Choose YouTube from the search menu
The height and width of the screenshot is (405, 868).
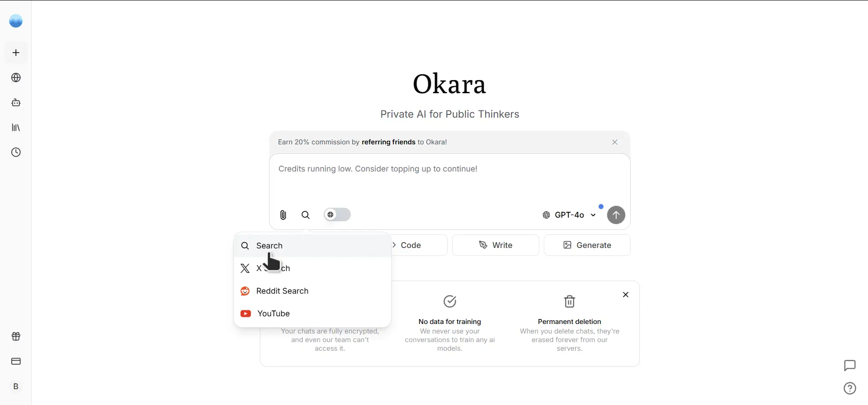(x=312, y=314)
